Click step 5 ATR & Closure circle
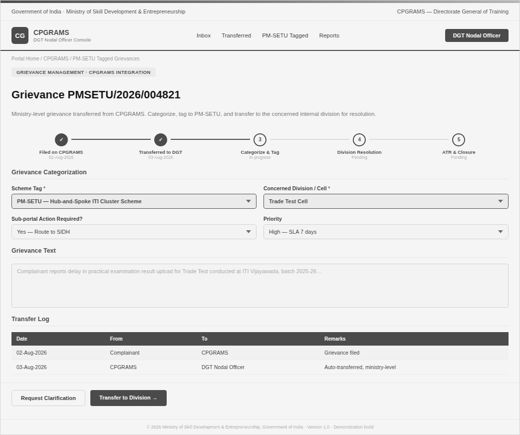 coord(459,140)
